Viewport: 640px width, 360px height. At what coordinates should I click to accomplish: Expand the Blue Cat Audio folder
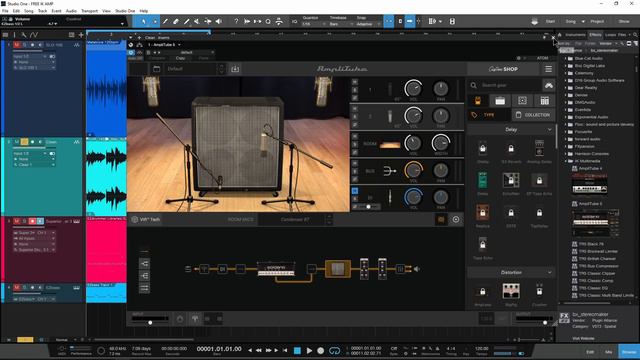(566, 58)
